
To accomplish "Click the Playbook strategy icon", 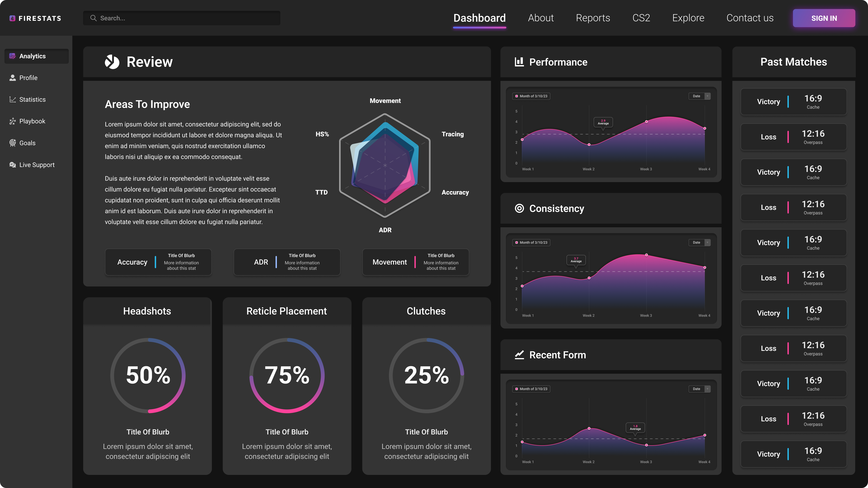I will [x=12, y=121].
